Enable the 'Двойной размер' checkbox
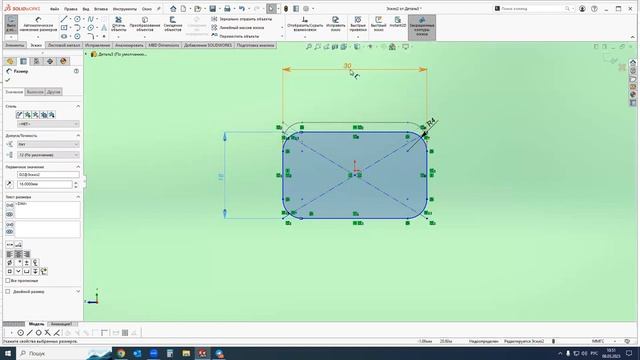Screen dimensions: 640x360 tap(8, 291)
